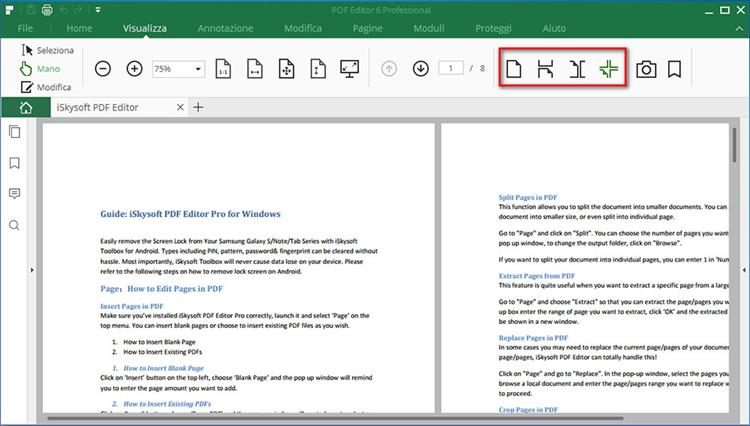Go to previous page arrow
Viewport: 750px width, 426px height.
pos(389,69)
